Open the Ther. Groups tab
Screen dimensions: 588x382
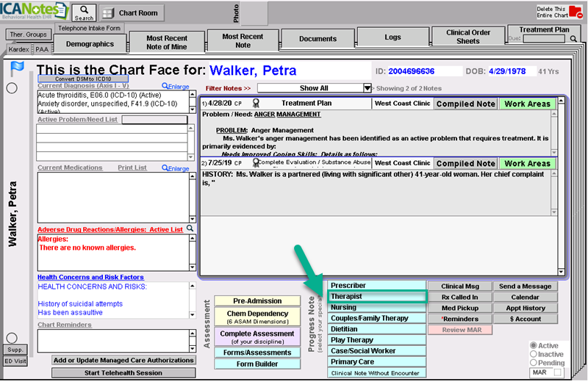29,35
